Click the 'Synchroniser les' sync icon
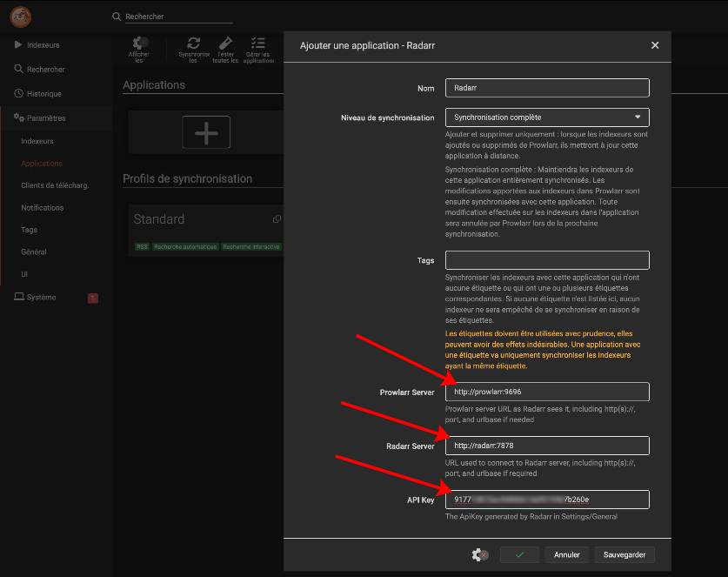 click(x=194, y=43)
